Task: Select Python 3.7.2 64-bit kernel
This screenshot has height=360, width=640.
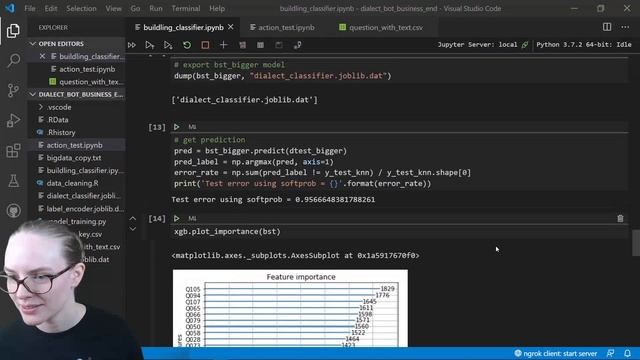Action: [x=584, y=44]
